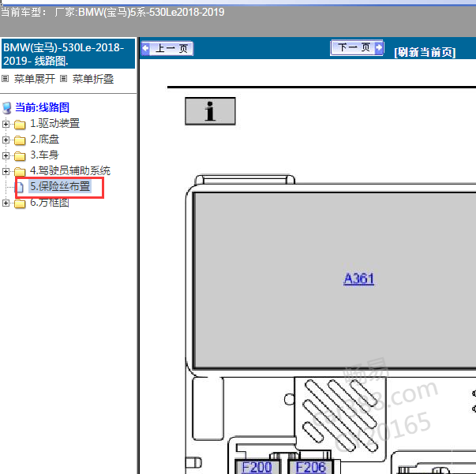
Task: Click the computer icon beside 当前:线路图
Action: (6, 108)
